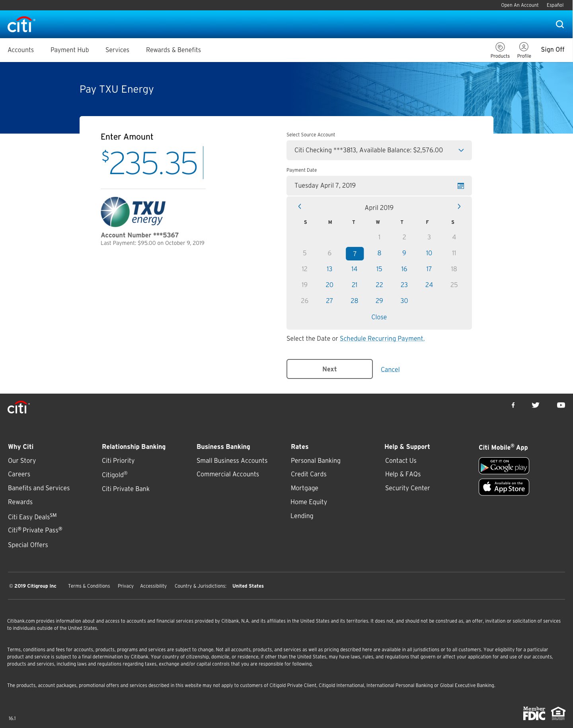Click the Next button

(x=329, y=369)
